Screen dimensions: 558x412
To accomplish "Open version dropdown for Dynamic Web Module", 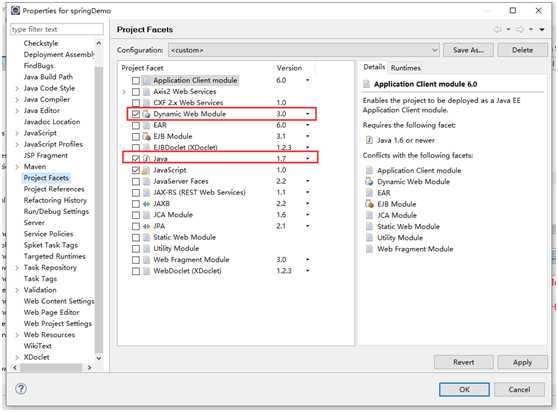I will pyautogui.click(x=307, y=114).
